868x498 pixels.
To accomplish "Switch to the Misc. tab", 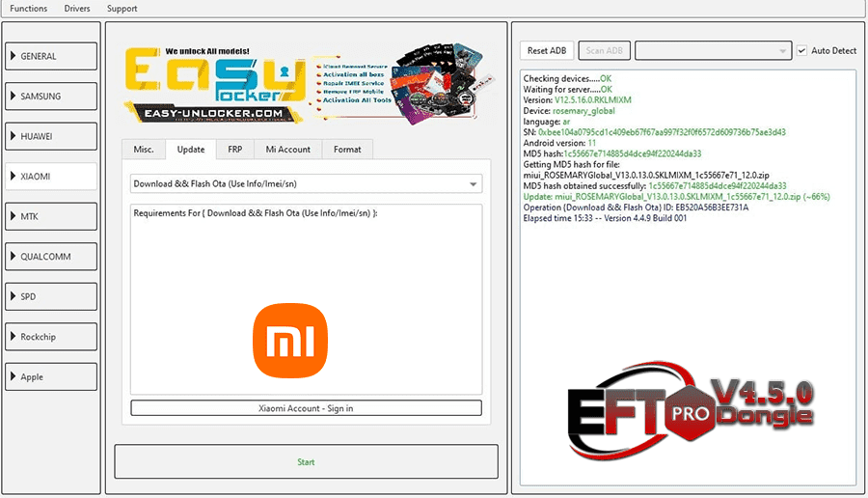I will click(x=144, y=150).
